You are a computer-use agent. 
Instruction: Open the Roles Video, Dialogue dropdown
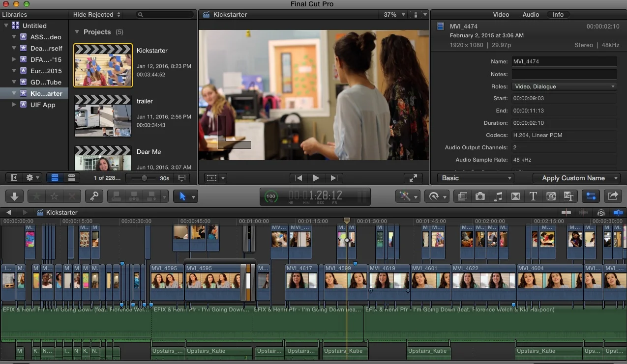[564, 86]
